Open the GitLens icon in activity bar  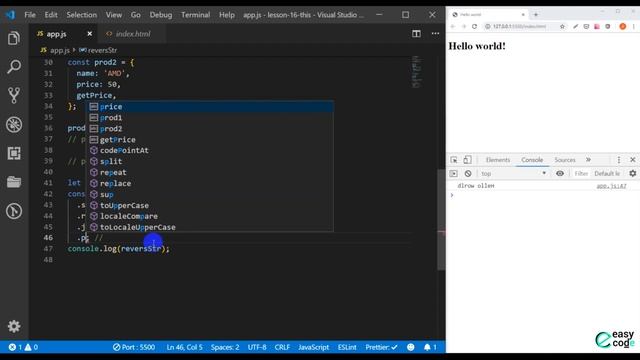[x=14, y=211]
